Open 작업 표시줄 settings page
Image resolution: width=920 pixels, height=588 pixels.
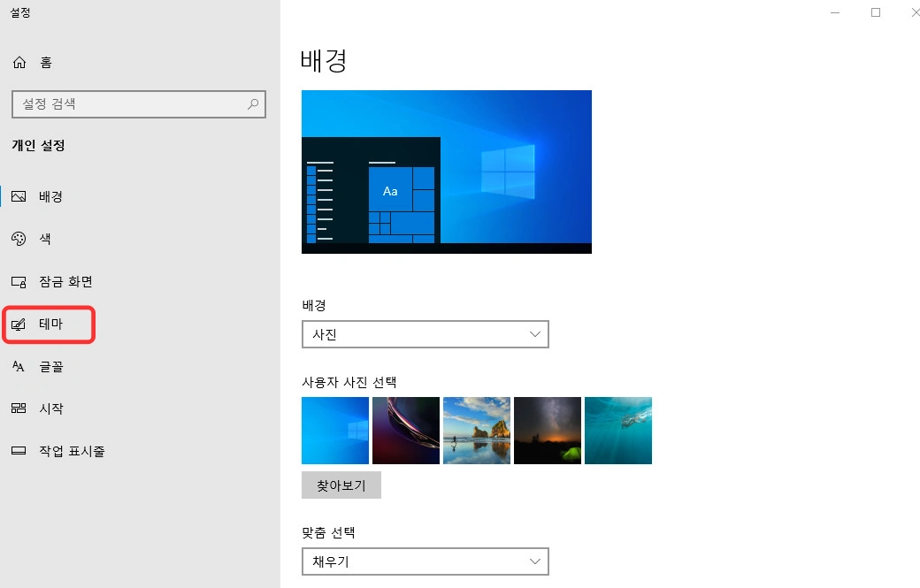pyautogui.click(x=140, y=451)
